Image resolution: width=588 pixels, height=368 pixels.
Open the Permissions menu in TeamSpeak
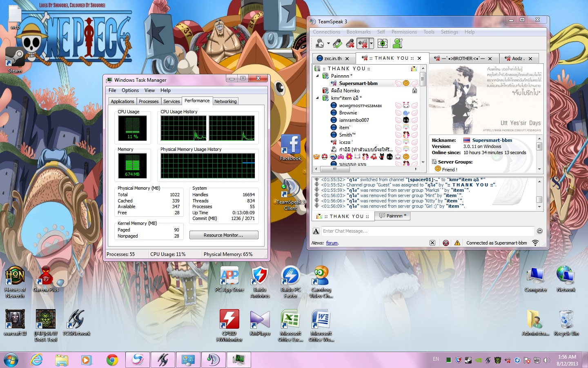[x=404, y=32]
